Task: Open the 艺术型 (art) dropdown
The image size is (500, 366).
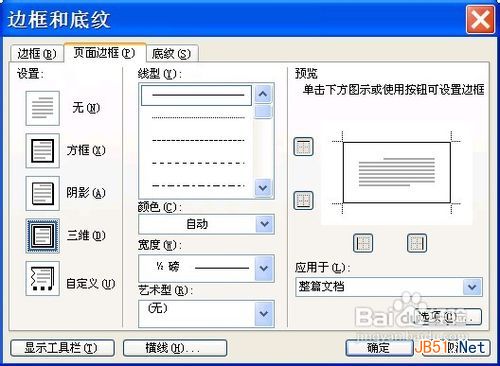Action: [x=206, y=313]
